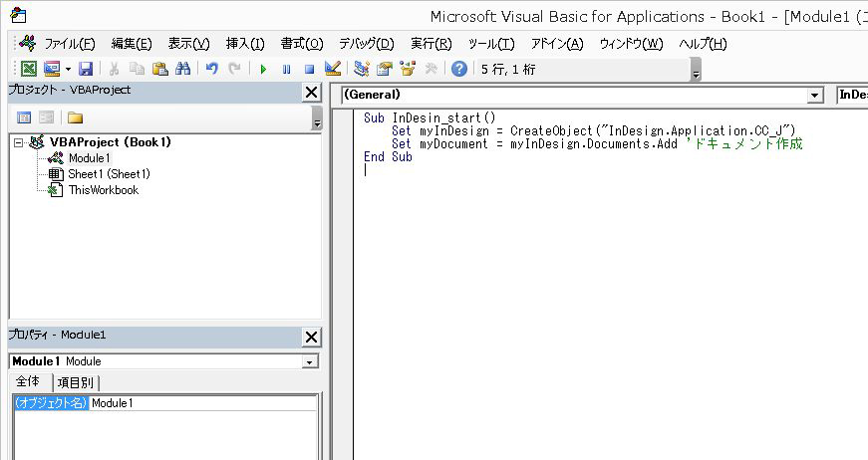The width and height of the screenshot is (868, 460).
Task: Open the ヘルプ(H) menu
Action: pyautogui.click(x=703, y=43)
